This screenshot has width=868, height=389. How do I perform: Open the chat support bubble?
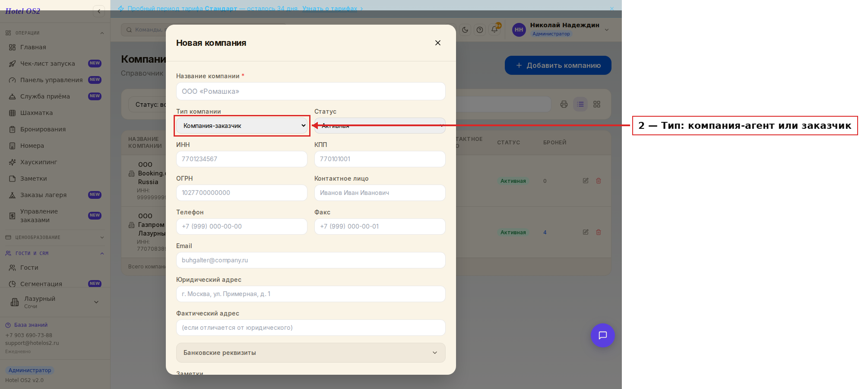pos(602,335)
